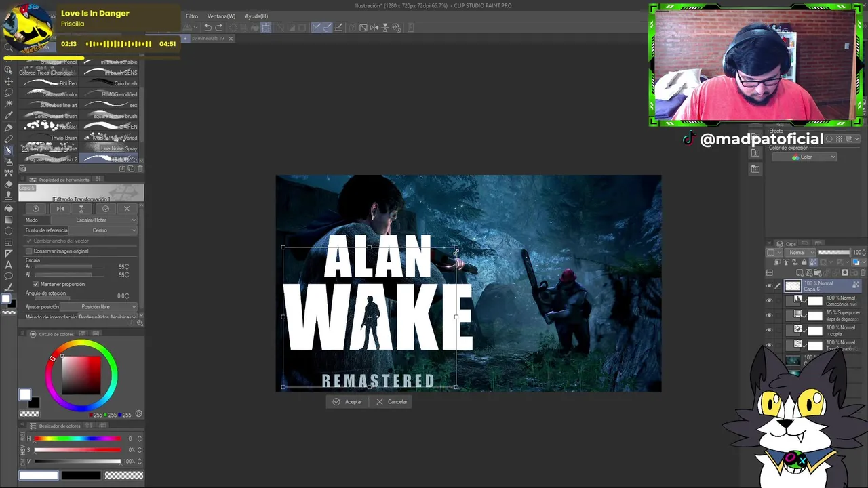This screenshot has width=868, height=488.
Task: Delete sub tool with brush list trash icon
Action: [x=140, y=169]
